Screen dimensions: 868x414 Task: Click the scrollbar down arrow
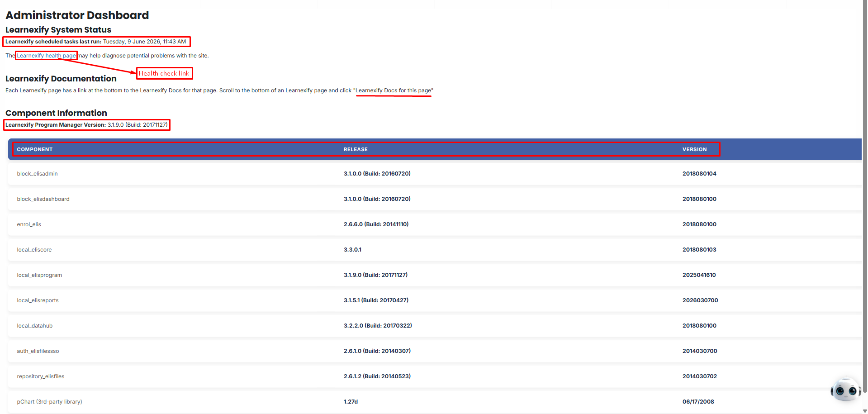pyautogui.click(x=865, y=411)
